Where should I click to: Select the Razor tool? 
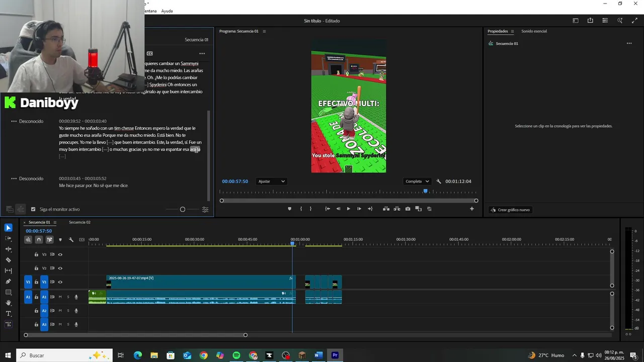[8, 260]
